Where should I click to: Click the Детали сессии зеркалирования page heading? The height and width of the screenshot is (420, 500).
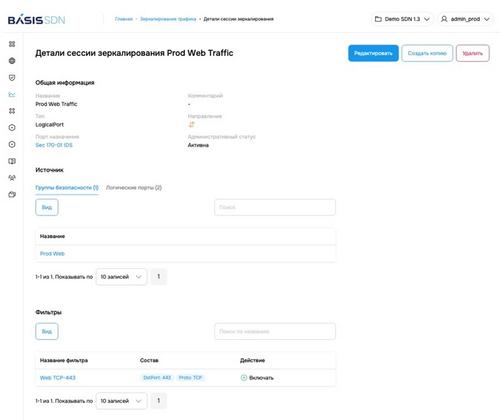[x=134, y=53]
